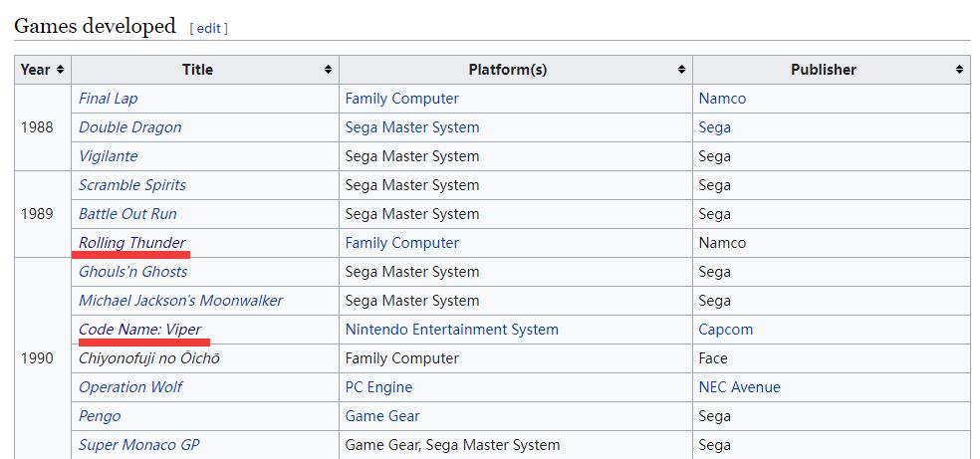Open the PC Engine platform link

coord(378,387)
